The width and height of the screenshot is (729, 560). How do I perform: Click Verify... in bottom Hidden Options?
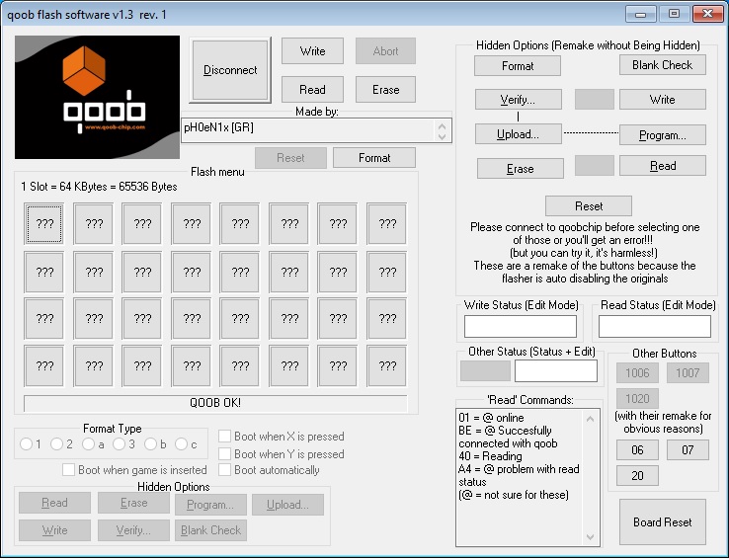point(133,530)
